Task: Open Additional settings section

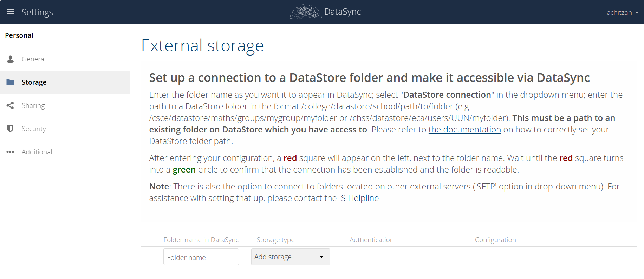Action: point(65,152)
